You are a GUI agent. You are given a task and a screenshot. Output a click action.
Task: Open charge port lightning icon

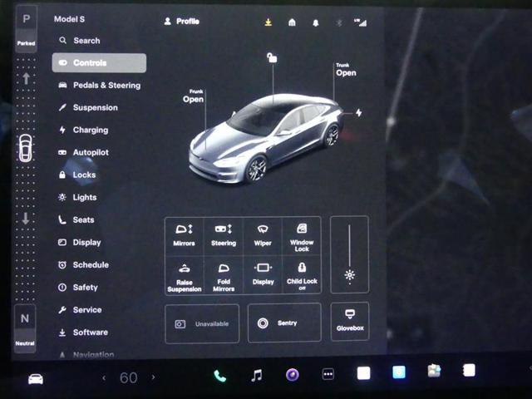coord(358,113)
